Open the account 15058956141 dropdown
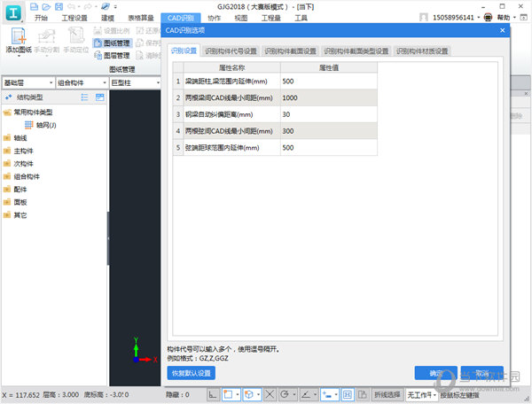 point(479,18)
